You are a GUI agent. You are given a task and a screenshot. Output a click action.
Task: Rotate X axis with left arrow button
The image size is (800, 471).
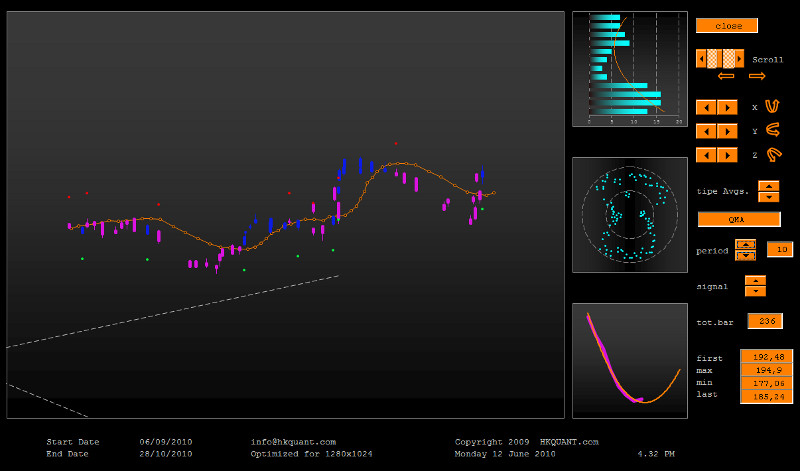coord(706,107)
